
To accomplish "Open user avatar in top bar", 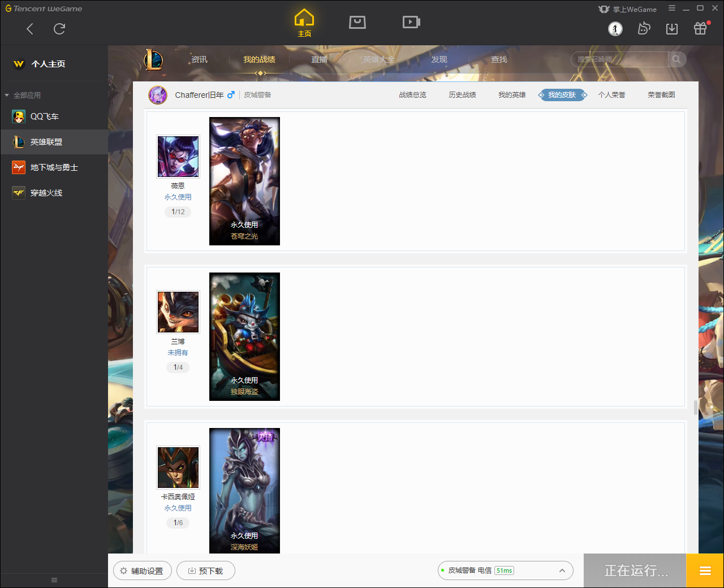I will [615, 28].
